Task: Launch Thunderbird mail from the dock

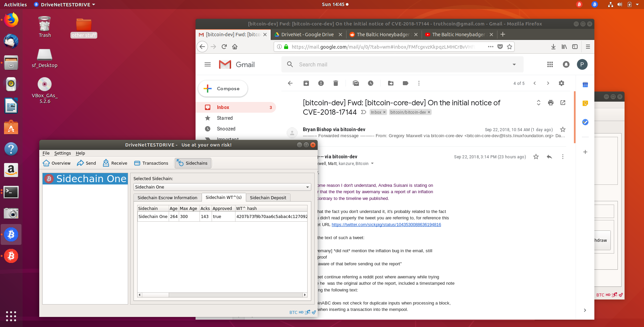Action: tap(11, 41)
